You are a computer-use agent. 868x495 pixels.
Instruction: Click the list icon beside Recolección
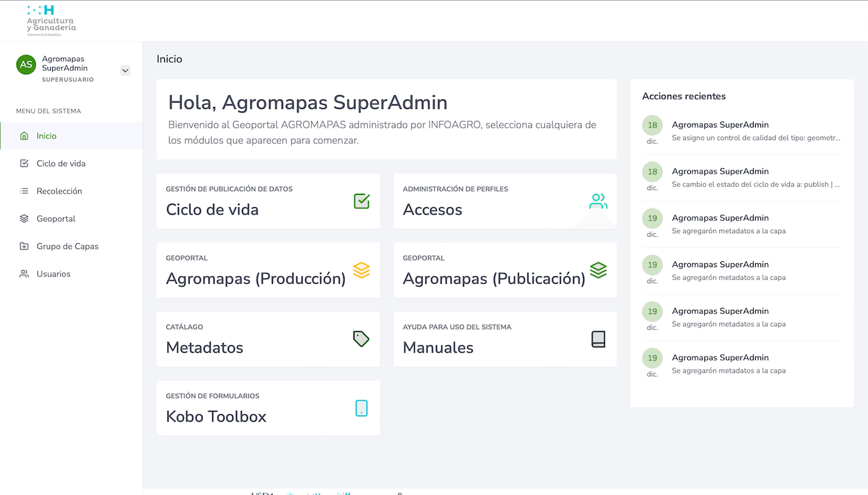pyautogui.click(x=24, y=191)
